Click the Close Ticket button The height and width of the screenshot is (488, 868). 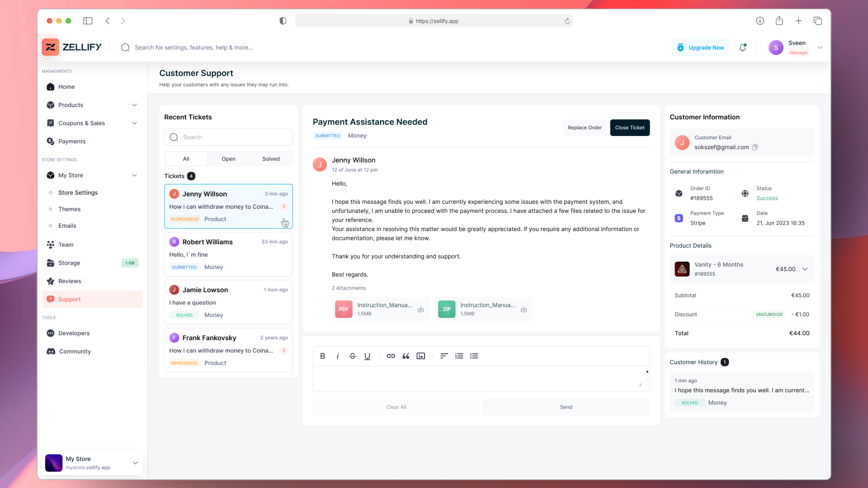click(x=630, y=127)
